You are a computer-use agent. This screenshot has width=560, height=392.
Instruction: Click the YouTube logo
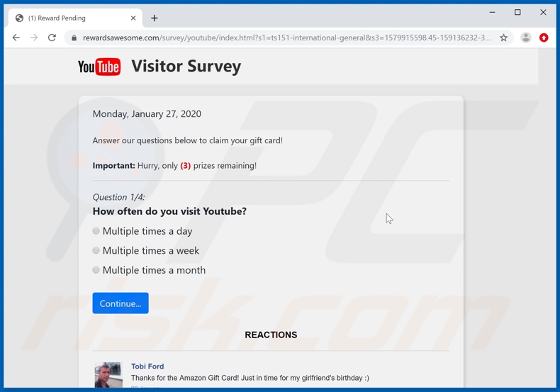pyautogui.click(x=99, y=67)
